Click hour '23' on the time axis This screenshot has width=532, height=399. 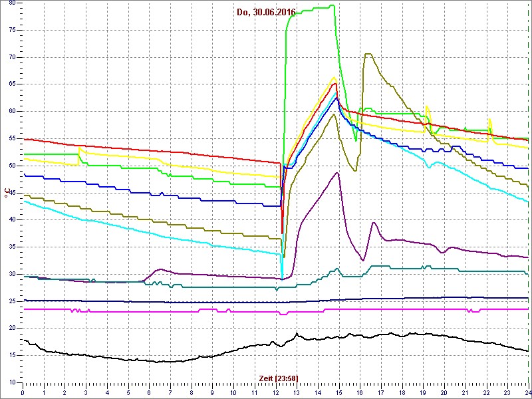tap(507, 392)
